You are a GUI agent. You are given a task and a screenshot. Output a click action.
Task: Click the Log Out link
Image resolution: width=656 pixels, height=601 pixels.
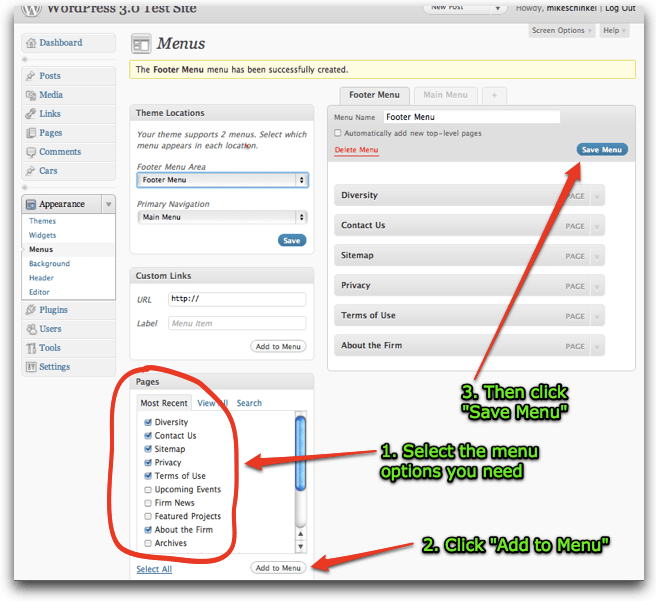point(620,8)
